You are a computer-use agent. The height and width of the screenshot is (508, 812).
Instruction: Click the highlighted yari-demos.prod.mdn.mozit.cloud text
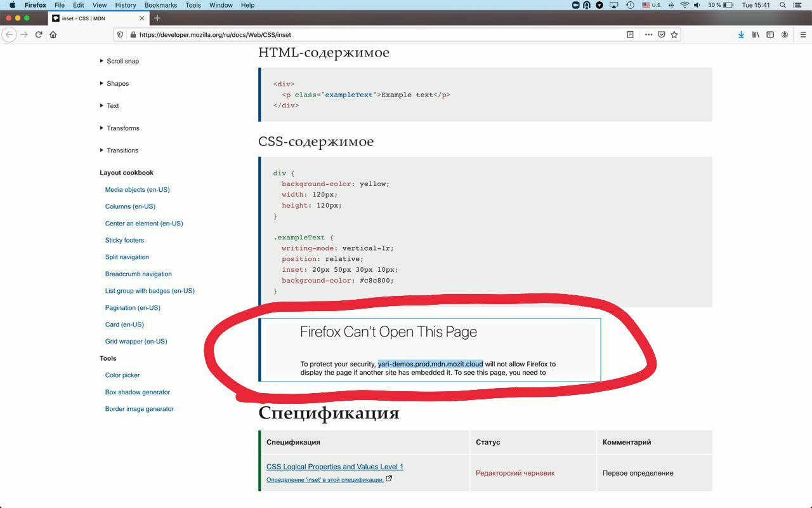[430, 364]
